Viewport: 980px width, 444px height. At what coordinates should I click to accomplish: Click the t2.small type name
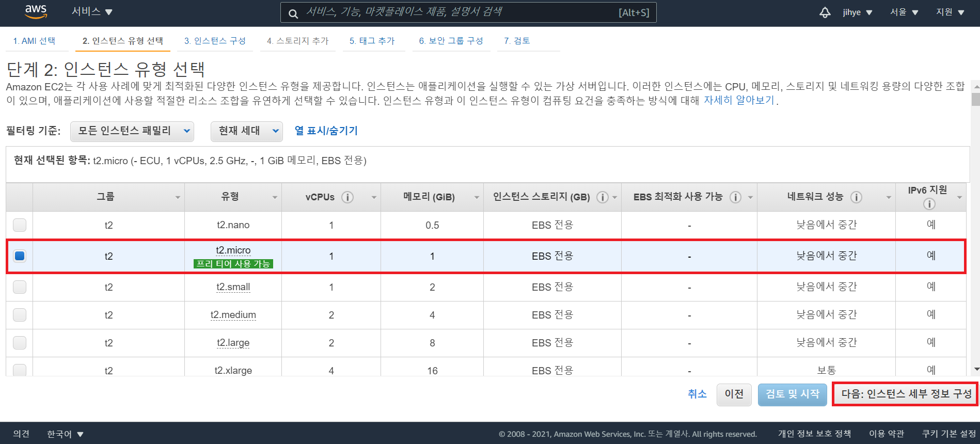click(233, 287)
